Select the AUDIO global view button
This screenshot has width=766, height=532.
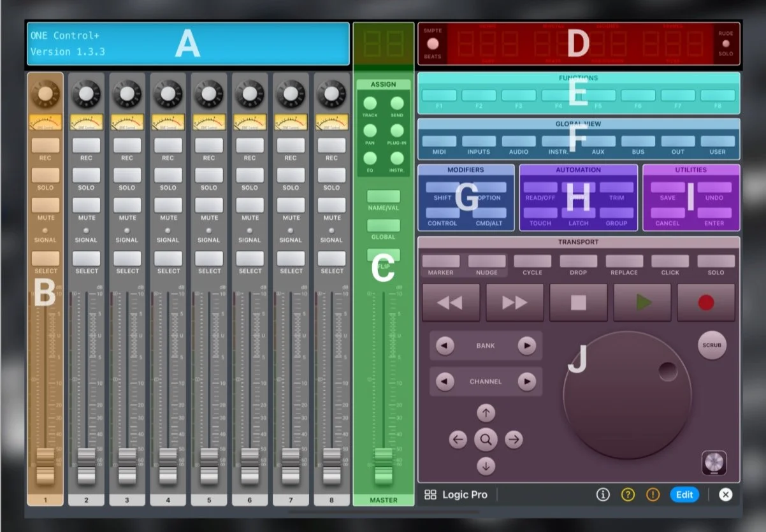(x=518, y=141)
